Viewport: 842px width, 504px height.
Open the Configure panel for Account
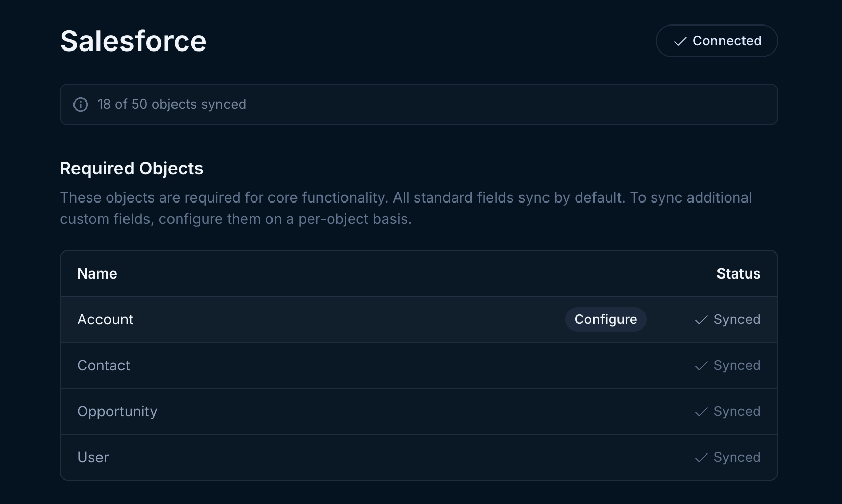(x=606, y=319)
